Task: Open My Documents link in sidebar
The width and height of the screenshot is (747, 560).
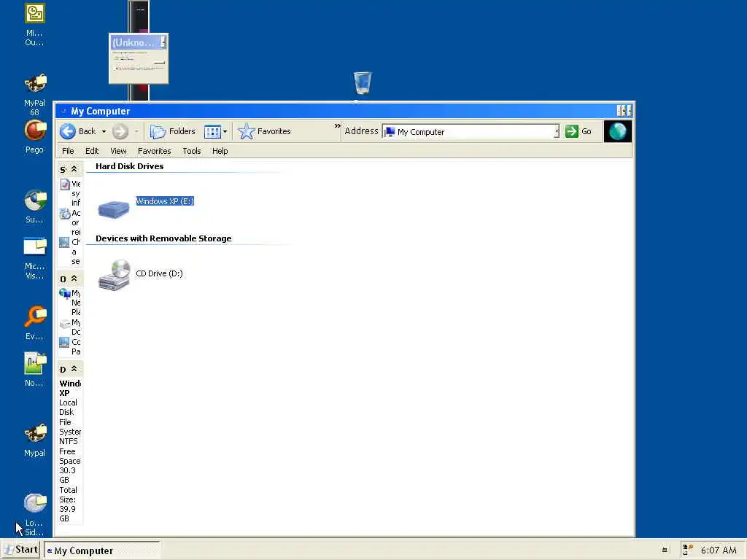Action: (x=71, y=327)
